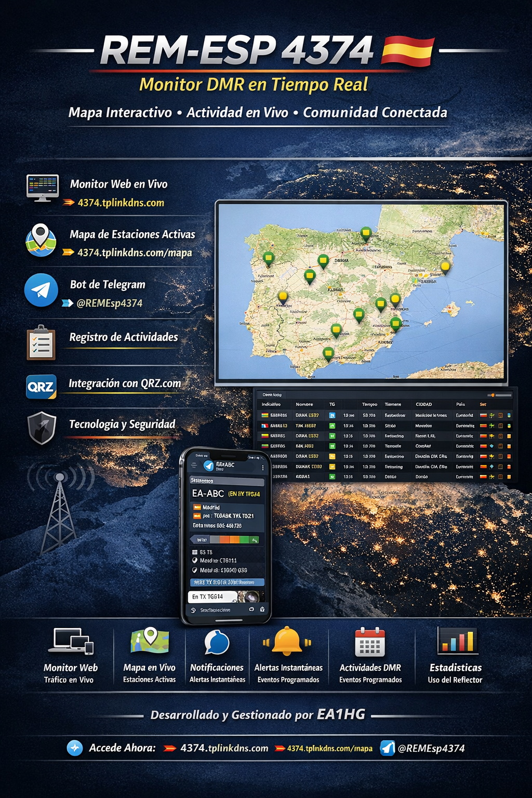The image size is (532, 798).
Task: Select the clipboard icon for Registro de Actividades
Action: click(41, 343)
